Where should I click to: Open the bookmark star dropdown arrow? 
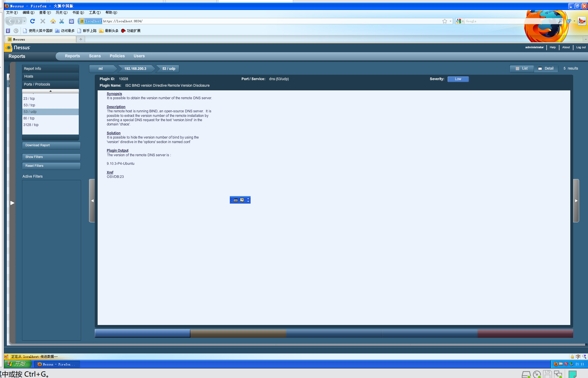click(x=450, y=21)
